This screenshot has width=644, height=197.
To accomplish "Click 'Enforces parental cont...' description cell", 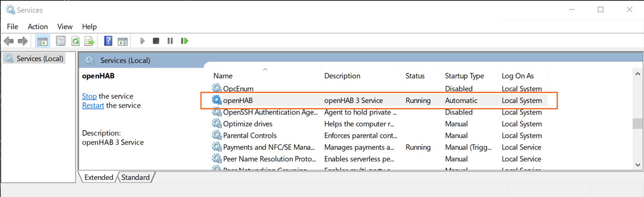I will click(x=360, y=136).
